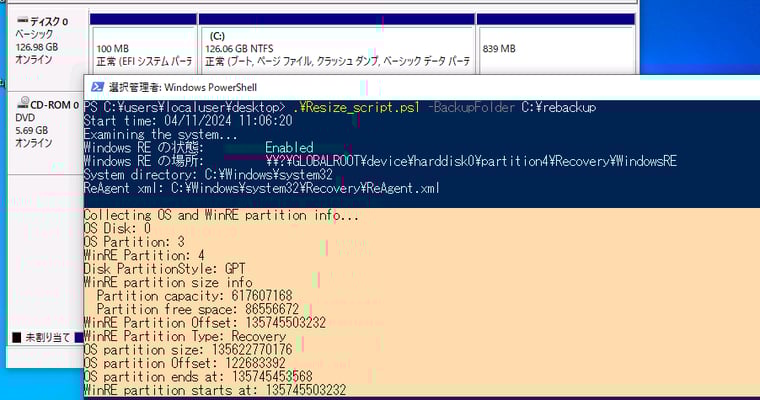Click the Resize_script.ps1 command text
The height and width of the screenshot is (400, 760).
click(356, 107)
